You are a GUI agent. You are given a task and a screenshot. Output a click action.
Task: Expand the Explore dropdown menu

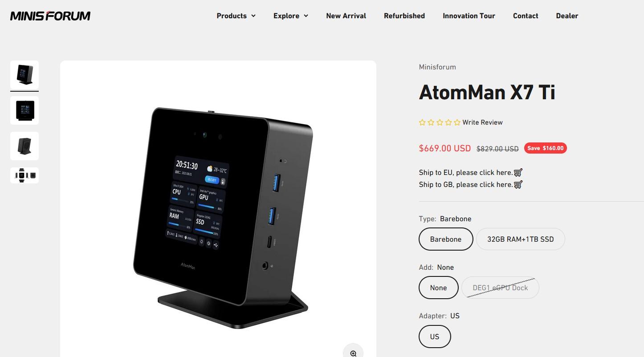pos(291,16)
